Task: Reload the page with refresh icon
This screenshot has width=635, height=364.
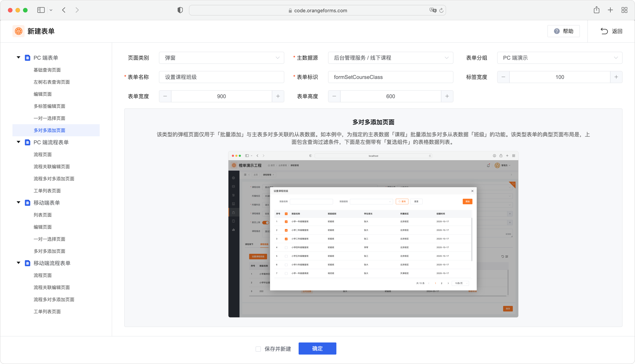Action: point(441,10)
